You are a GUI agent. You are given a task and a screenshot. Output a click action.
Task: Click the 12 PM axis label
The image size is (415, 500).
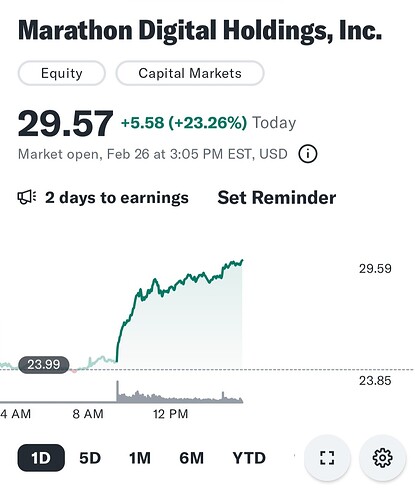[171, 414]
